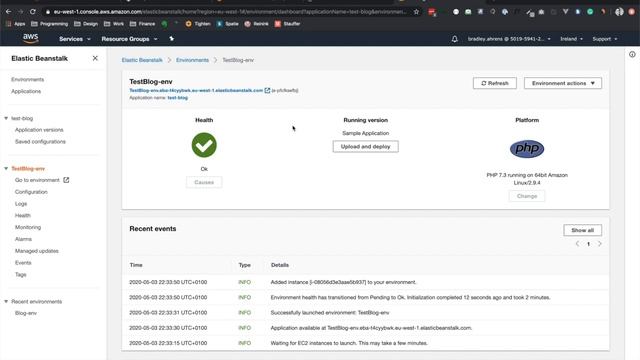Open the info panel icon at right edge
This screenshot has width=640, height=360.
(632, 54)
